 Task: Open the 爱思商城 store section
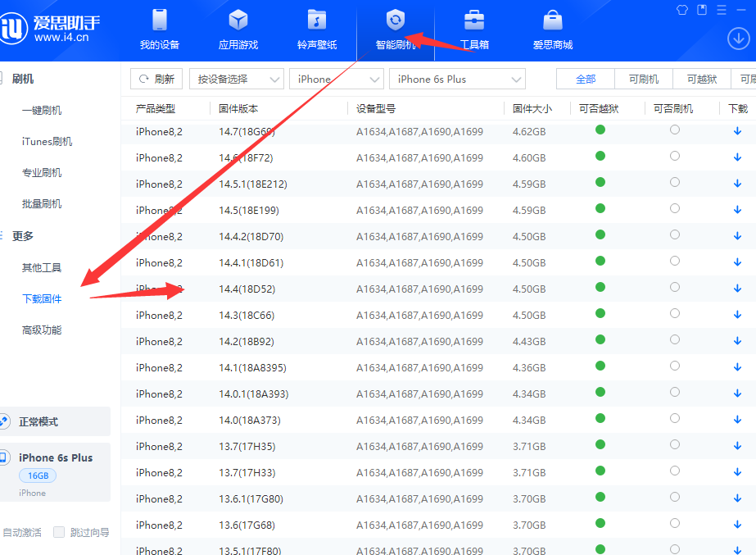point(553,30)
